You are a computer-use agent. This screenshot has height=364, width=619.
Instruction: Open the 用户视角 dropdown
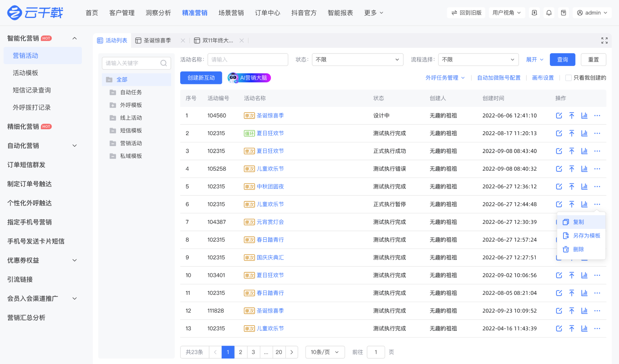point(506,13)
